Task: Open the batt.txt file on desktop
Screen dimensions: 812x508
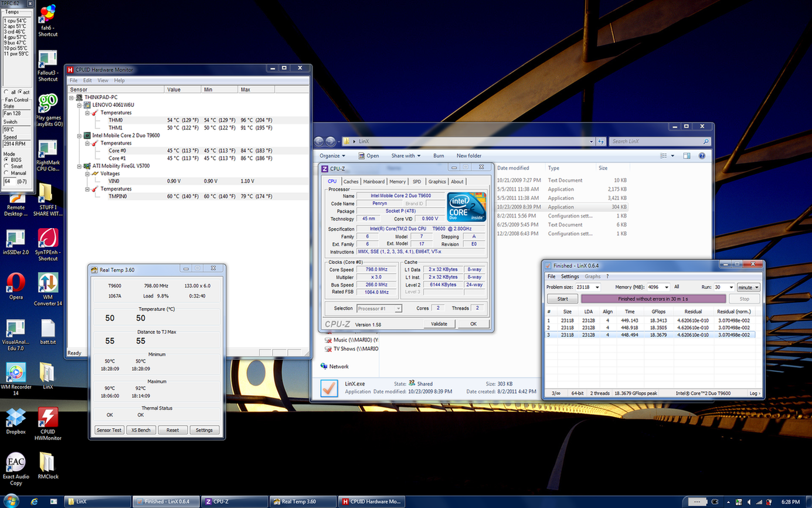Action: click(x=48, y=331)
